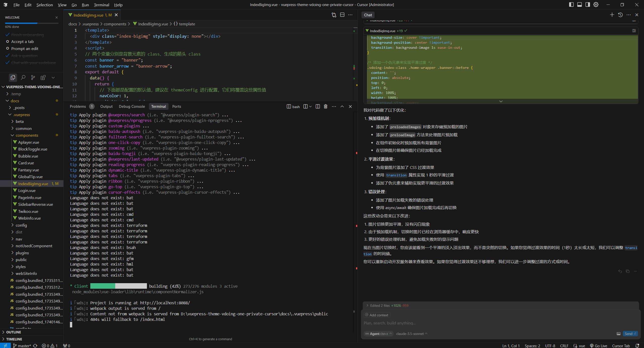644x348 pixels.
Task: Open the Selection menu
Action: pos(45,5)
